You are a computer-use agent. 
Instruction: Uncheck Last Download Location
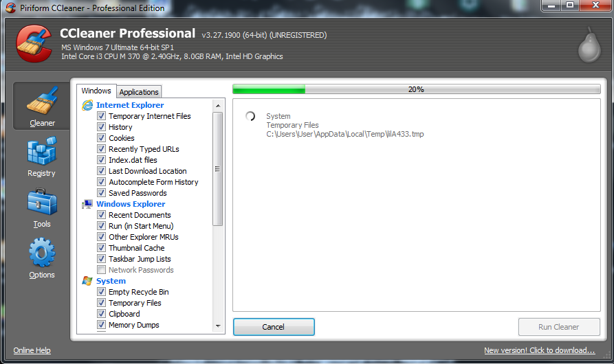click(102, 171)
